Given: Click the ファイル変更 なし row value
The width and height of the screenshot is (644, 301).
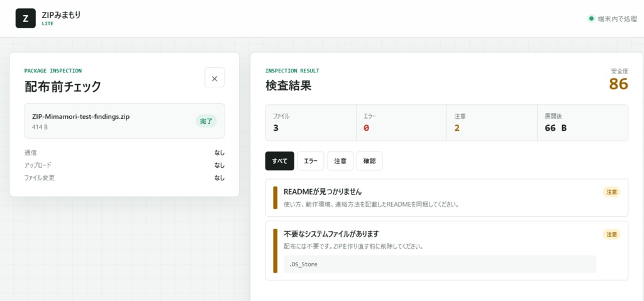Looking at the screenshot, I should pyautogui.click(x=219, y=178).
